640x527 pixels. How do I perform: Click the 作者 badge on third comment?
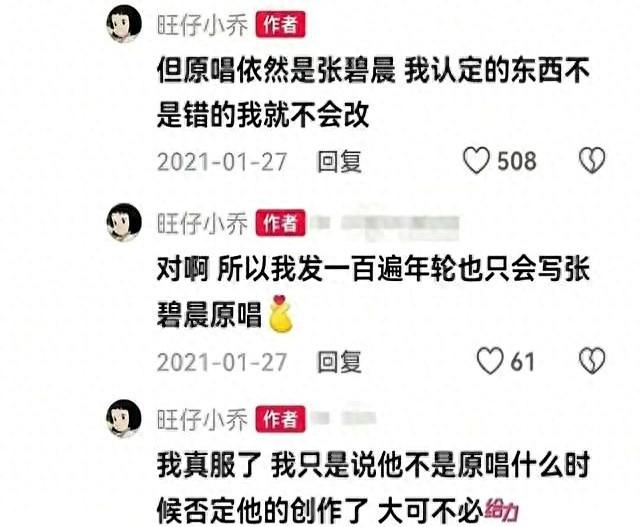click(x=280, y=419)
